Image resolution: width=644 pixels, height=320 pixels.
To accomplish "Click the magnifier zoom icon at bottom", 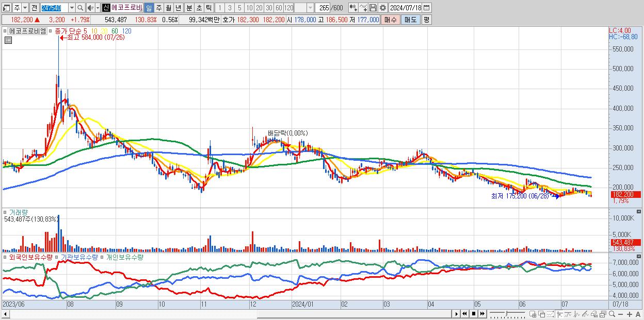I will 611,314.
